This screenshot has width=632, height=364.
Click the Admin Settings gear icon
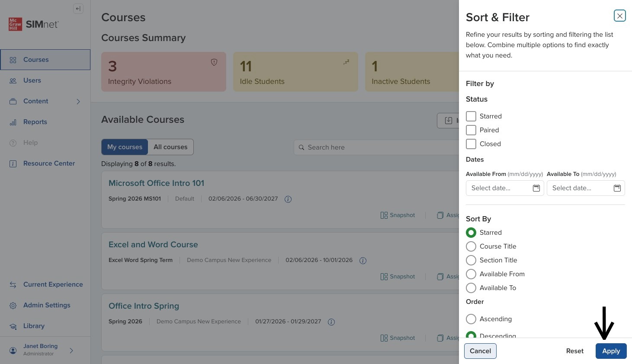tap(13, 306)
